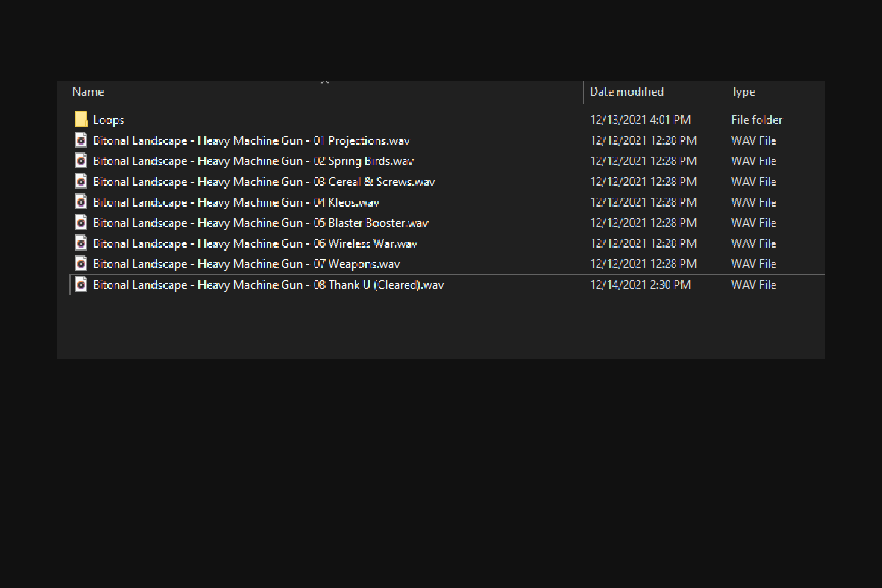Click the 07 Weapons.wav file icon
This screenshot has height=588, width=882.
82,264
